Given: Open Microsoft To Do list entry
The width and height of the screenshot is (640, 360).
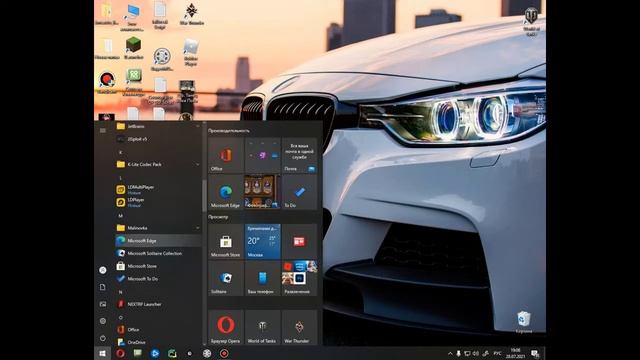Looking at the screenshot, I should [x=158, y=279].
